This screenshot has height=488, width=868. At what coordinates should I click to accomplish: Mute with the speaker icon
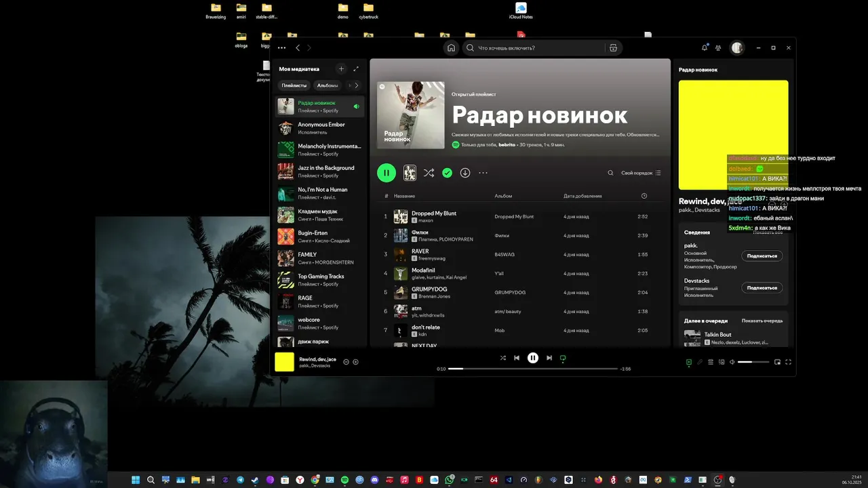732,362
